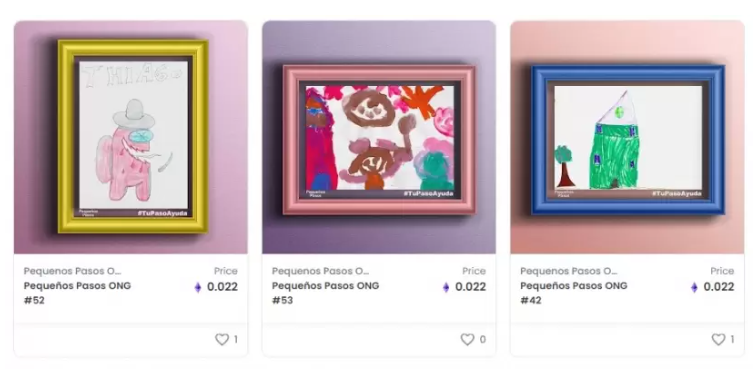The image size is (756, 375).
Task: Click the Ethereum symbol beside #53 price
Action: click(x=446, y=287)
